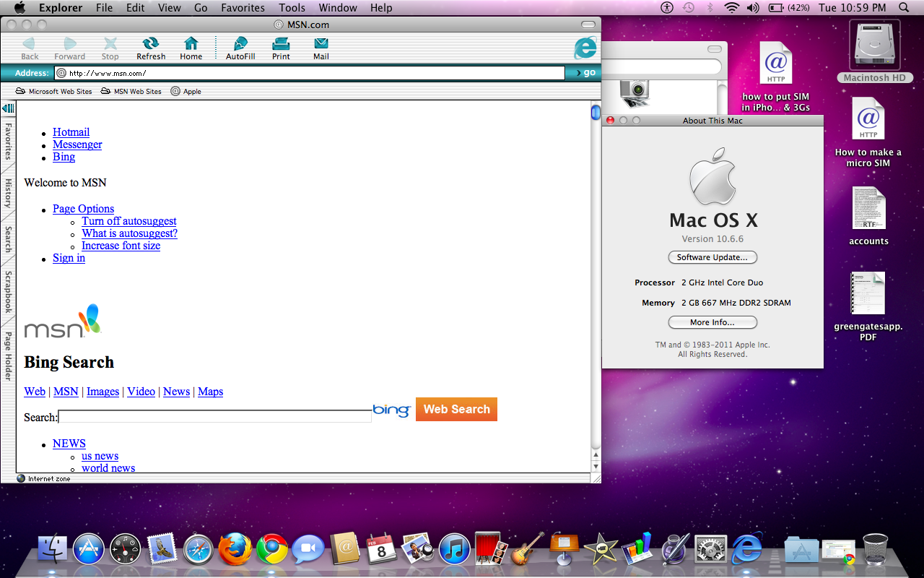The height and width of the screenshot is (578, 924).
Task: Open the Search sidebar tab
Action: [8, 239]
